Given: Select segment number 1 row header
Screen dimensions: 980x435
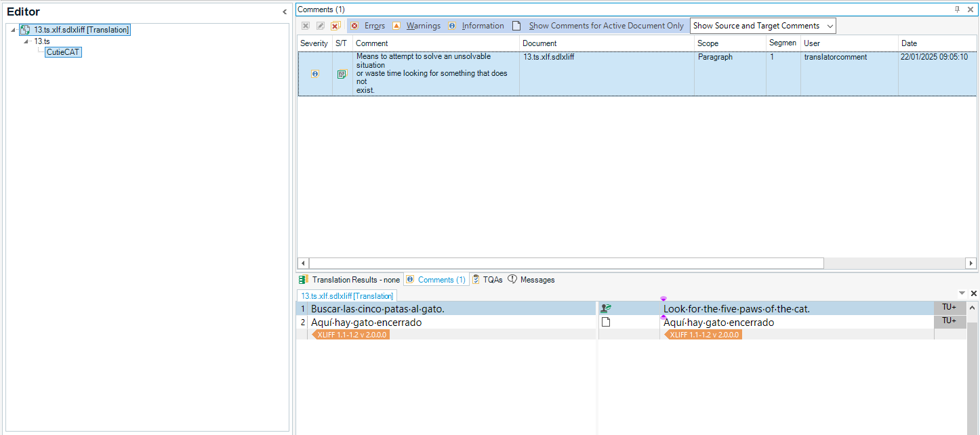Looking at the screenshot, I should (303, 309).
